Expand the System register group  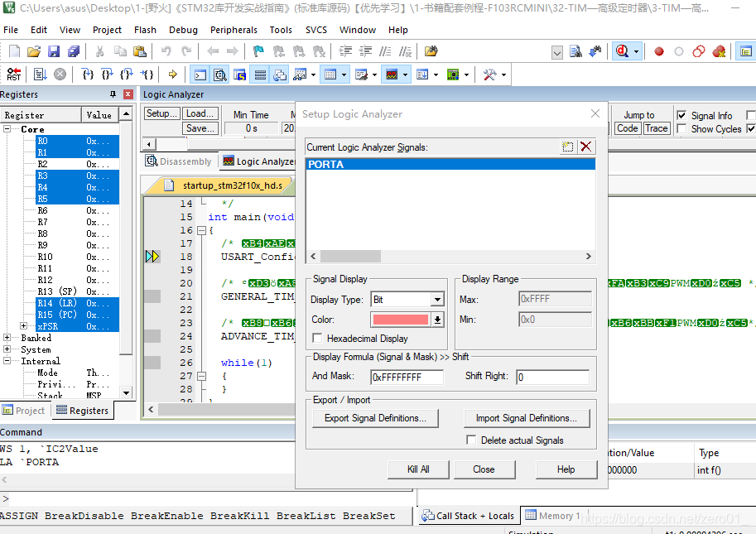click(7, 349)
